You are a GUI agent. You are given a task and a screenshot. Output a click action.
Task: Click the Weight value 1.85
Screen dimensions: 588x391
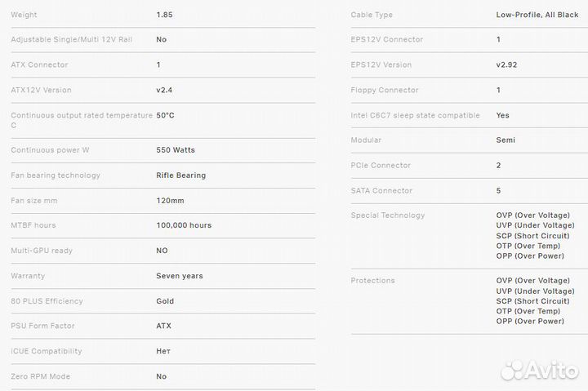pyautogui.click(x=164, y=15)
